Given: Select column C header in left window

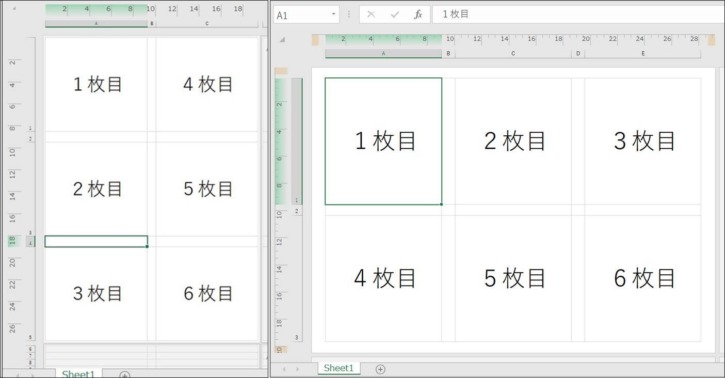Looking at the screenshot, I should (207, 23).
